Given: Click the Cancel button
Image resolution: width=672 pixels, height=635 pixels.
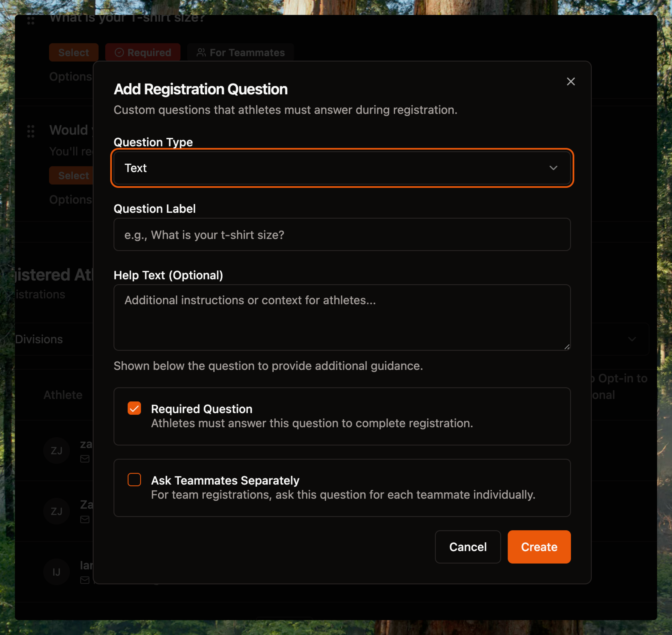Looking at the screenshot, I should pyautogui.click(x=468, y=547).
